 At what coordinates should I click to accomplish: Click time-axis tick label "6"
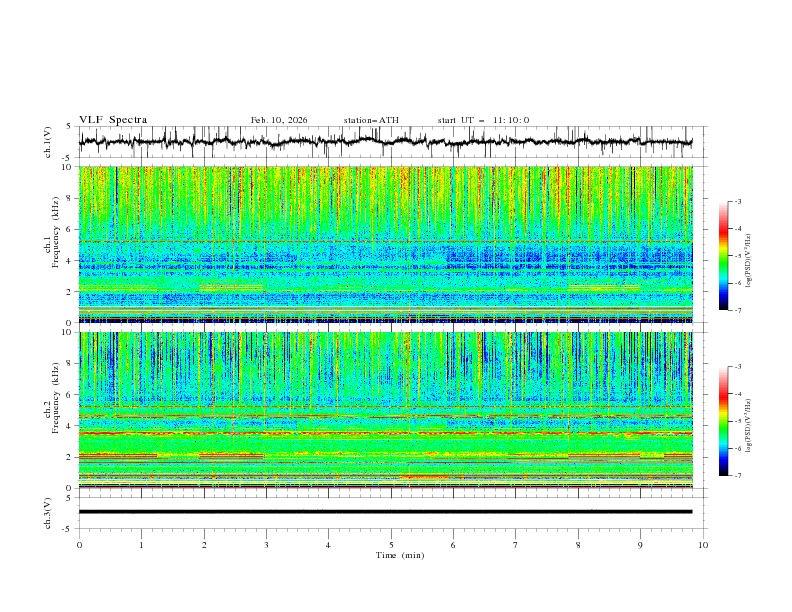[x=453, y=545]
